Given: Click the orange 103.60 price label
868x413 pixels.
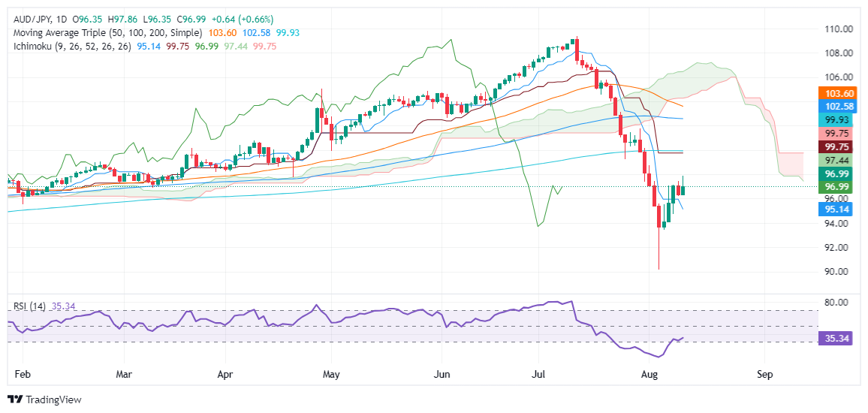Looking at the screenshot, I should click(x=839, y=94).
